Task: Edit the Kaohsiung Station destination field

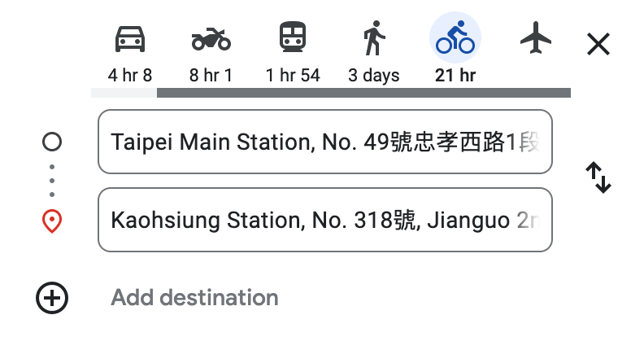Action: coord(325,220)
